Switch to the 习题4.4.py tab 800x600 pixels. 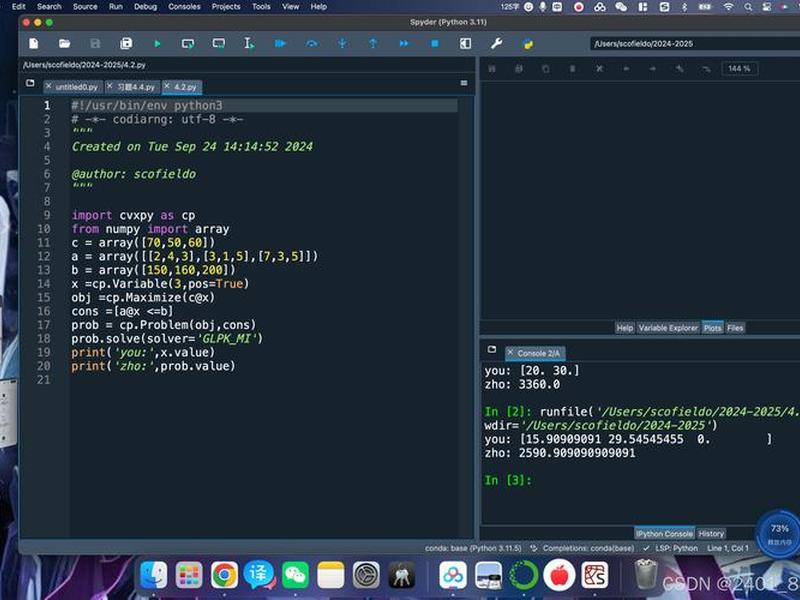[136, 87]
